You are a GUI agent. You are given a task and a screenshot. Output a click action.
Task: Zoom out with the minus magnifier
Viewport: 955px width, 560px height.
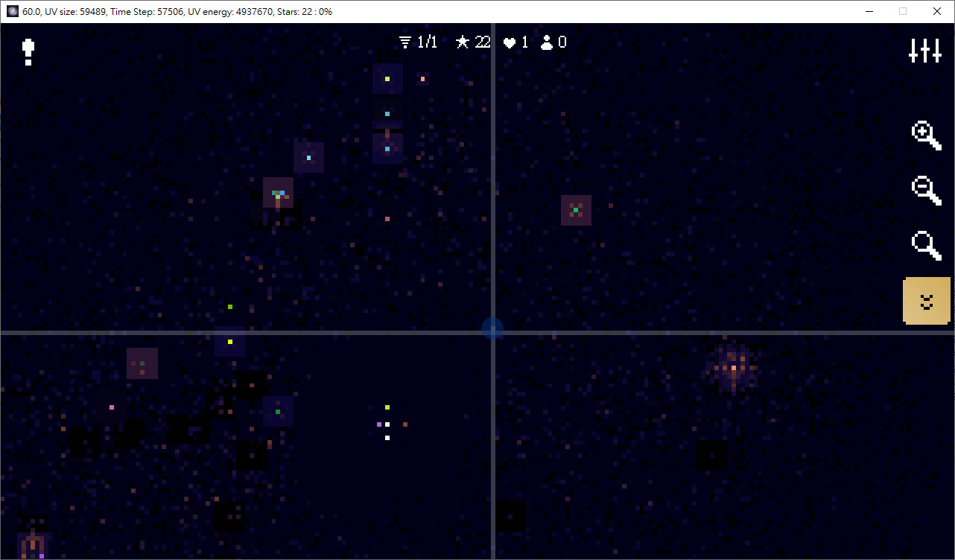[x=926, y=191]
